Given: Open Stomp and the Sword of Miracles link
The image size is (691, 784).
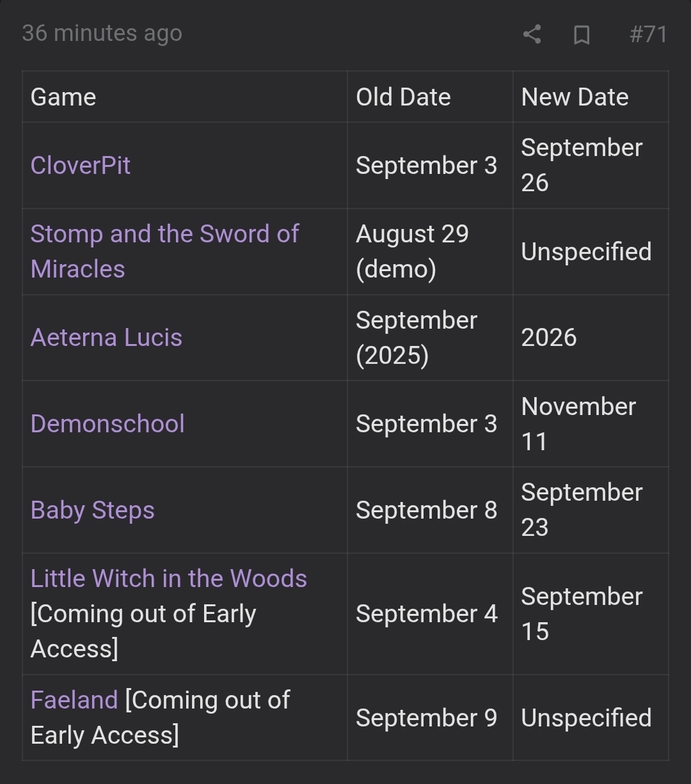Looking at the screenshot, I should tap(164, 251).
